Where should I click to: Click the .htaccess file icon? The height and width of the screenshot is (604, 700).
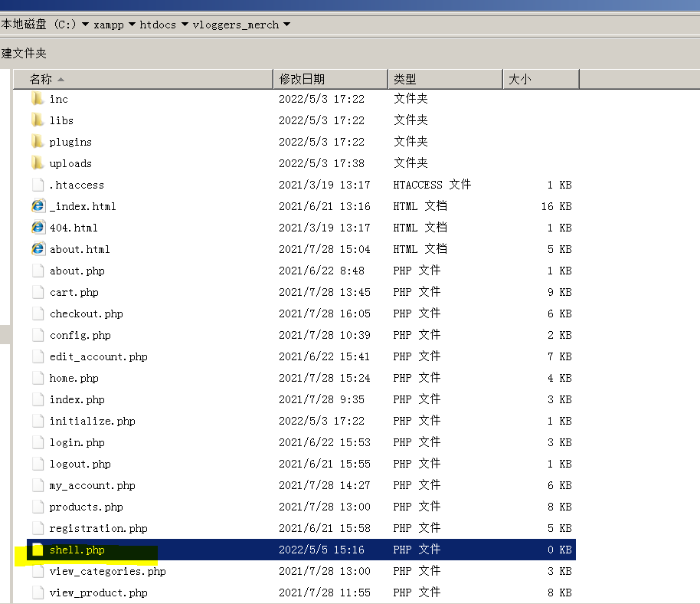tap(38, 185)
